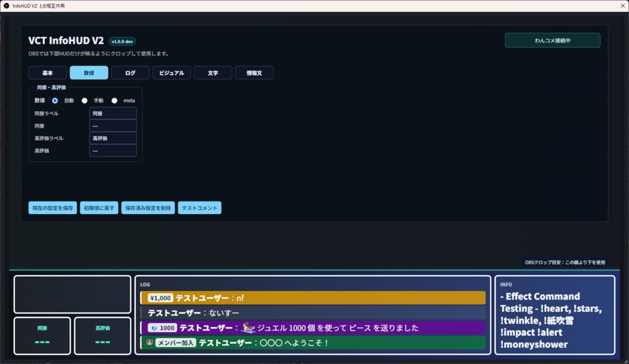
Task: Send a テストコメント
Action: point(200,207)
